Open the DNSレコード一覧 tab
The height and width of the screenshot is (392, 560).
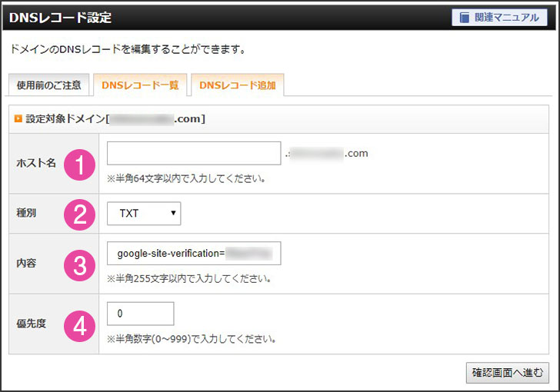(140, 85)
